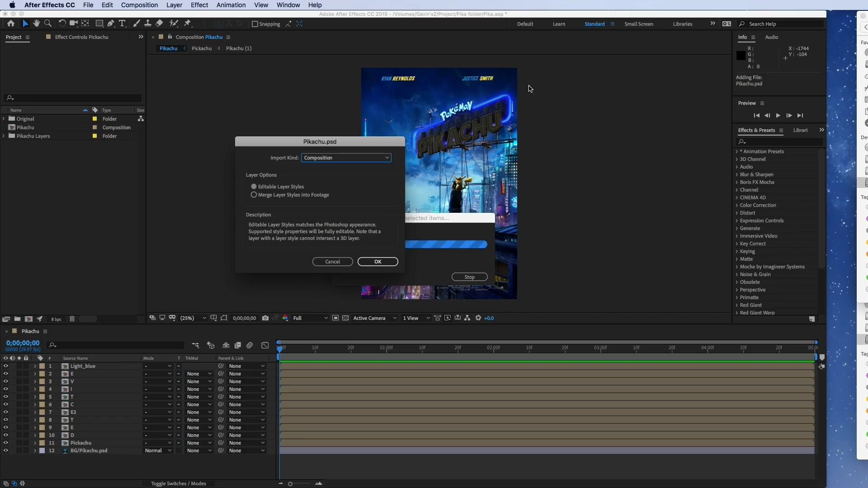Screen dimensions: 868x488
Task: Open Composition Flowchart from viewer footer
Action: point(467,319)
